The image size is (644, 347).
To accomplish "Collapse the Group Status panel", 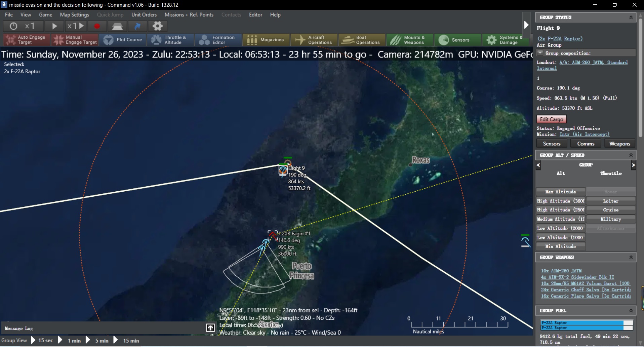I will point(631,17).
